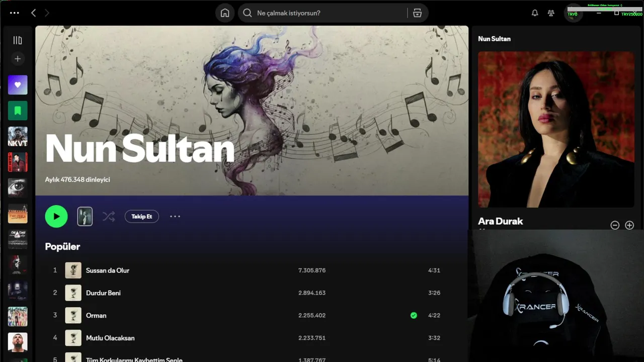Open the notifications bell
The height and width of the screenshot is (362, 644).
pos(535,13)
